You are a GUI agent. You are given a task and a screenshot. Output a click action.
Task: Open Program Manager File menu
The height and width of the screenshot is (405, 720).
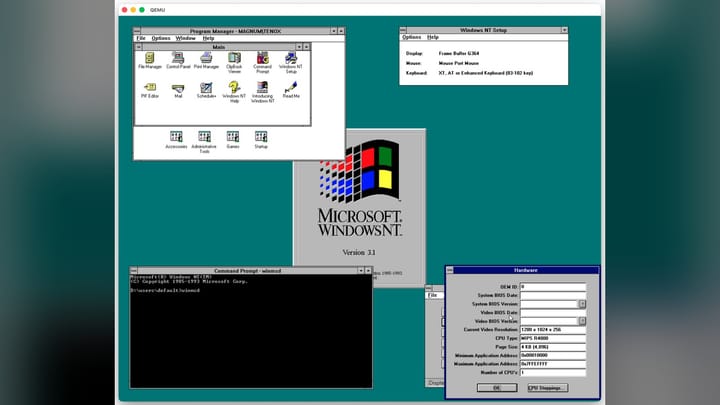coord(141,38)
